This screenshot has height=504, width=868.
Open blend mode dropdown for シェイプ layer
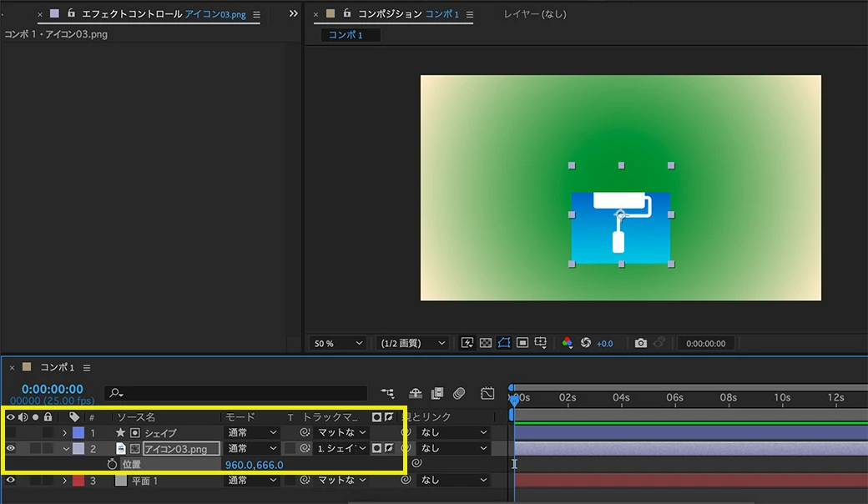pyautogui.click(x=252, y=432)
